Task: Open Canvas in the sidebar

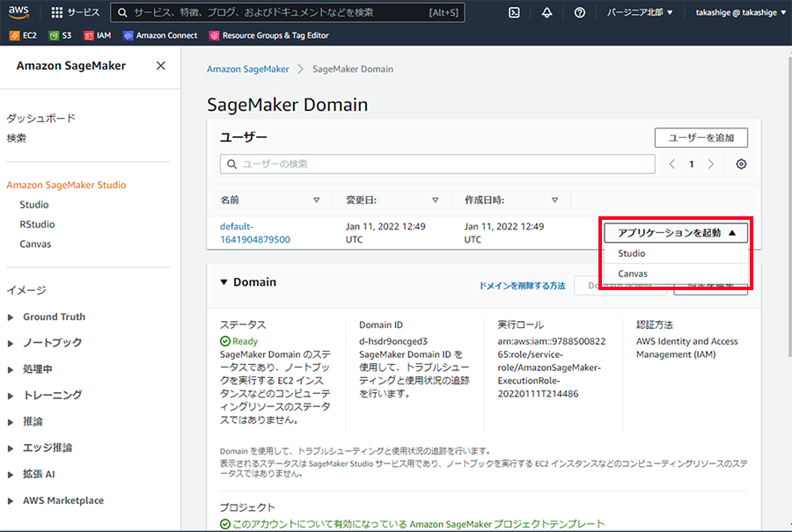Action: (35, 244)
